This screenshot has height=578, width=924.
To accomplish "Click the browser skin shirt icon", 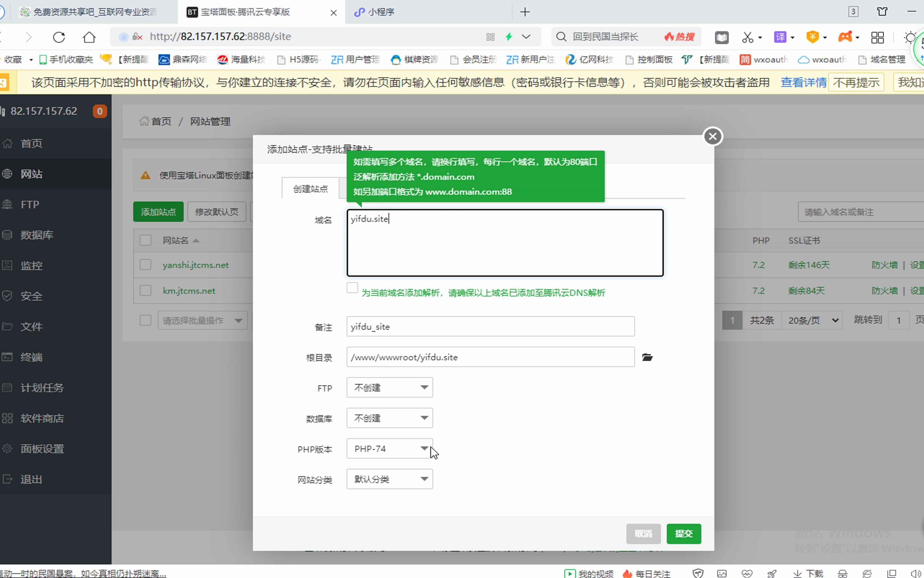I will point(882,12).
